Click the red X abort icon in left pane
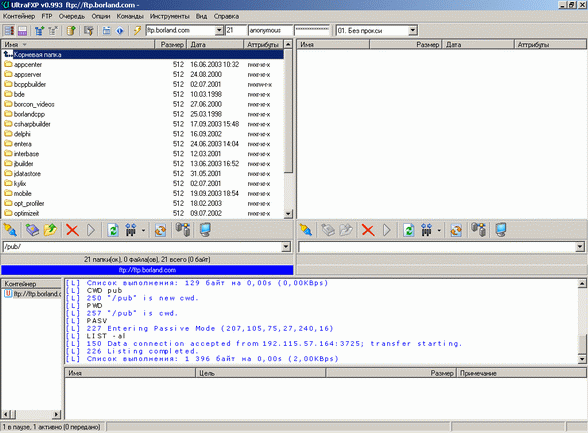588x433 pixels. coord(72,230)
